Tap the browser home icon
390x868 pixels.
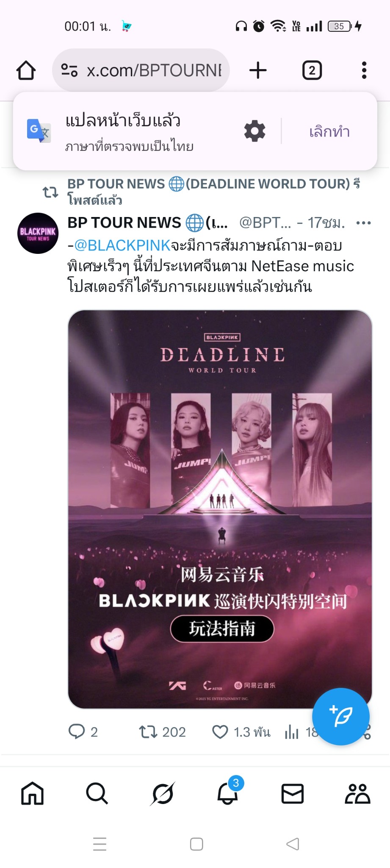(26, 70)
